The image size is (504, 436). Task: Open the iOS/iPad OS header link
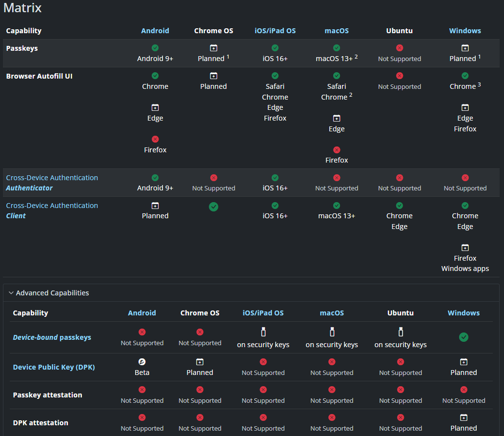point(275,31)
